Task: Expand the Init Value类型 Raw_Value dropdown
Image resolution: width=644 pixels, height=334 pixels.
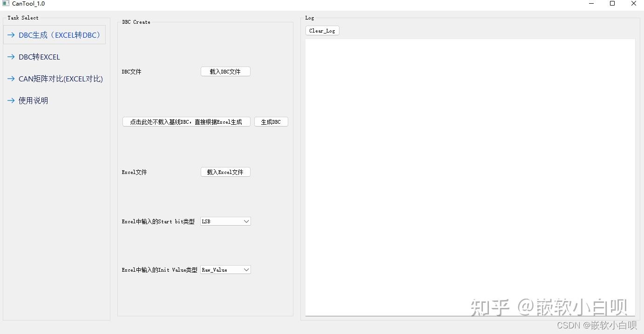Action: coord(225,269)
